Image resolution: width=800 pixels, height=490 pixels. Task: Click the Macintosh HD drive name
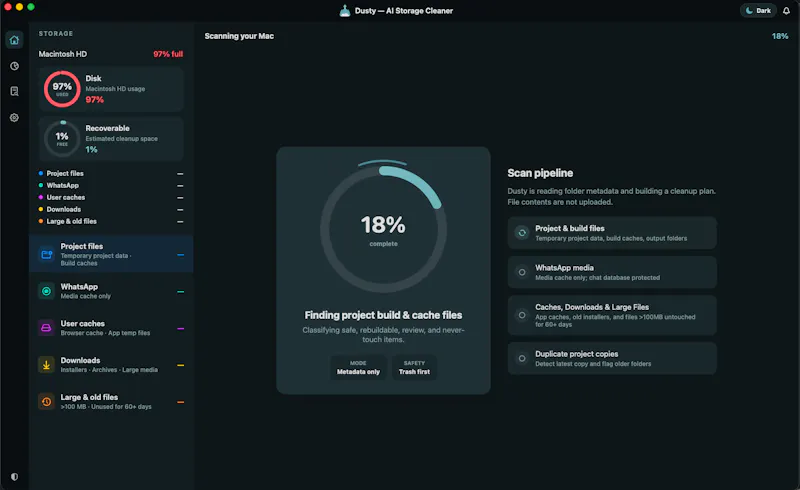pyautogui.click(x=63, y=54)
